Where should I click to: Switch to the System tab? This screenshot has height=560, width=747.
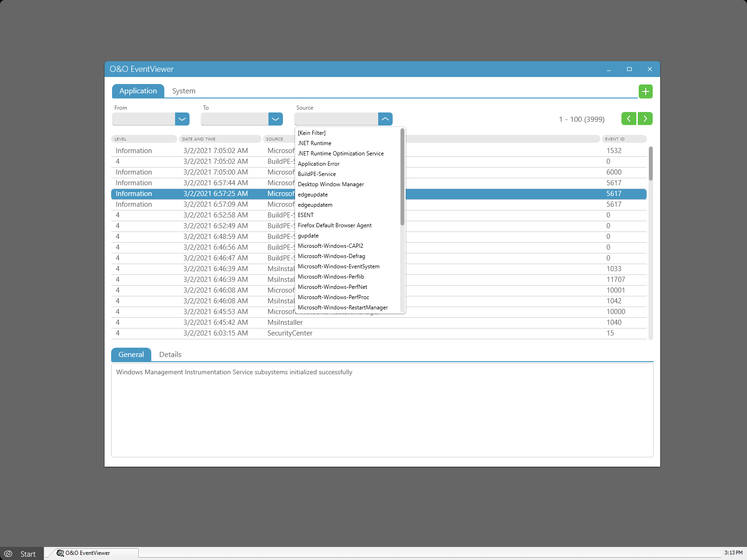coord(183,91)
